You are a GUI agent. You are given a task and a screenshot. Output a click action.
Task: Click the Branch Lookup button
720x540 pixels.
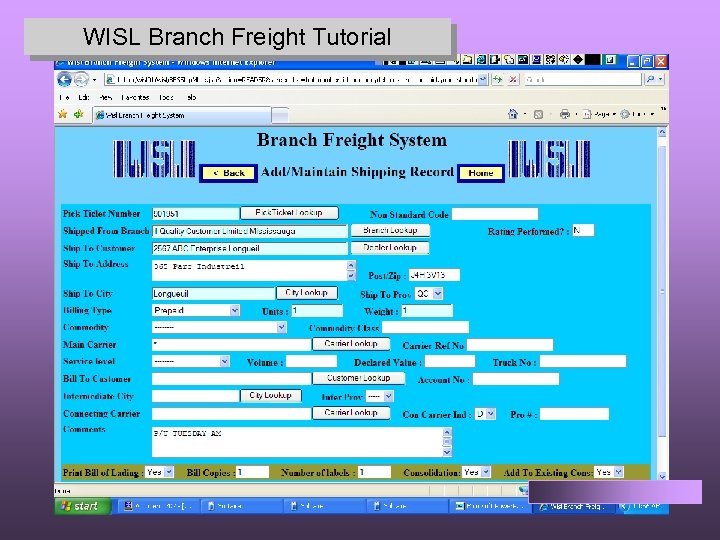pyautogui.click(x=390, y=230)
